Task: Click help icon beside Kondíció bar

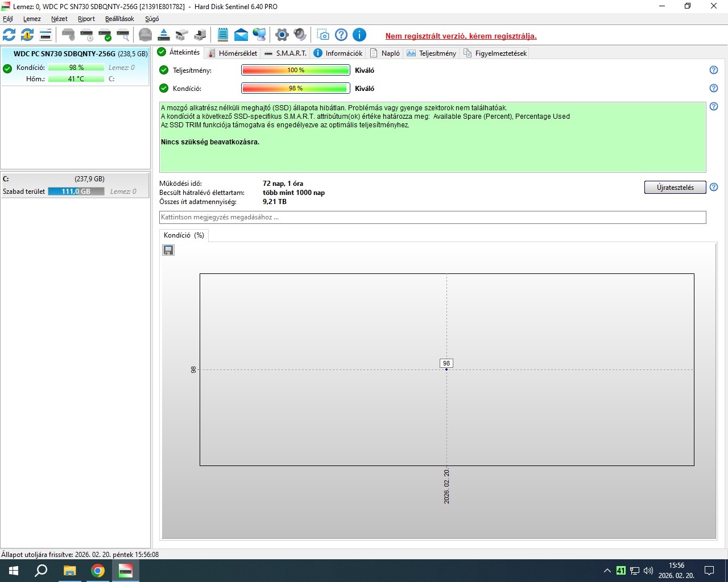Action: (x=714, y=88)
